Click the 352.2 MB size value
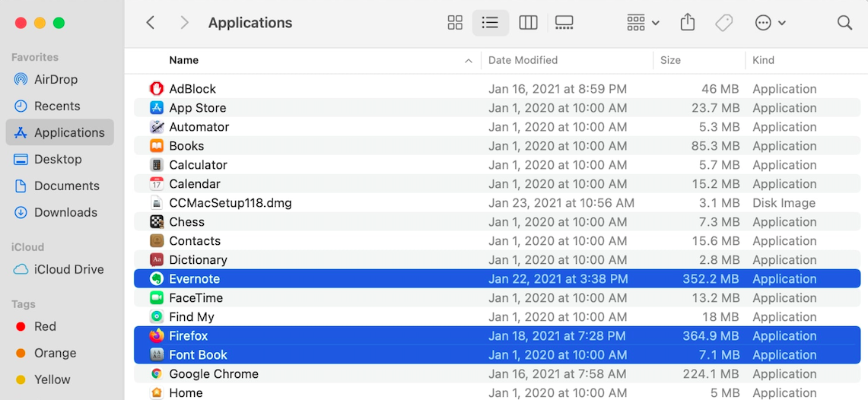Screen dimensions: 868x400 pyautogui.click(x=711, y=279)
